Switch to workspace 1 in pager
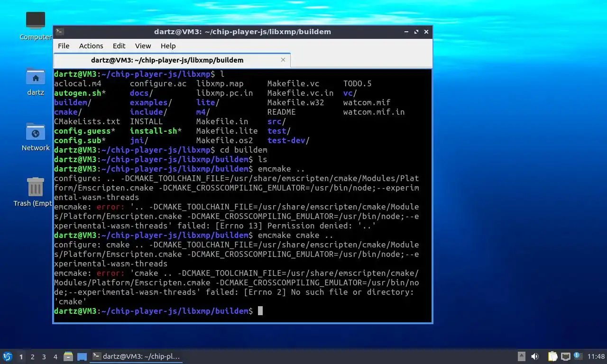Image resolution: width=607 pixels, height=364 pixels. click(x=21, y=357)
